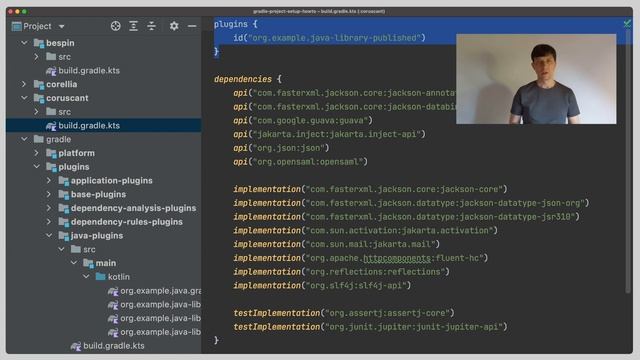Collapse the gradle folder
640x360 pixels.
(x=24, y=139)
